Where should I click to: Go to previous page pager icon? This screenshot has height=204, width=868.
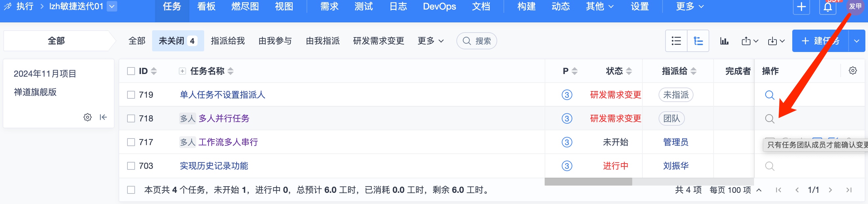pos(797,190)
